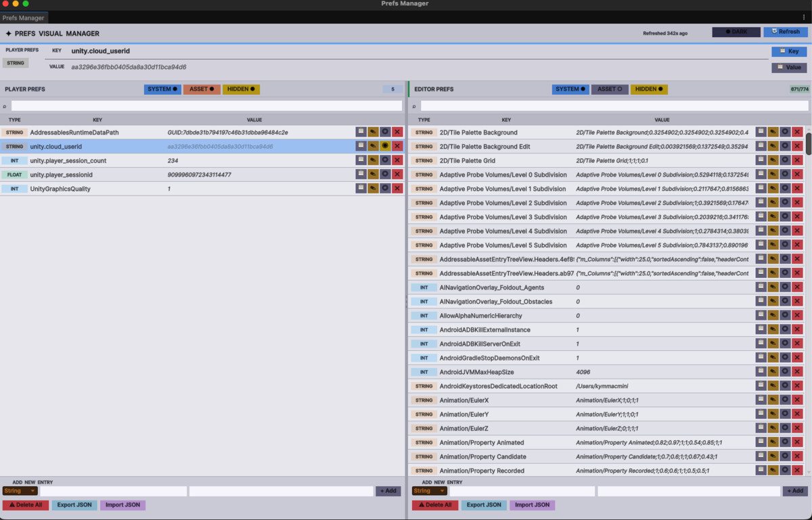Switch the theme with the DARK toggle
This screenshot has height=520, width=812.
click(x=736, y=32)
